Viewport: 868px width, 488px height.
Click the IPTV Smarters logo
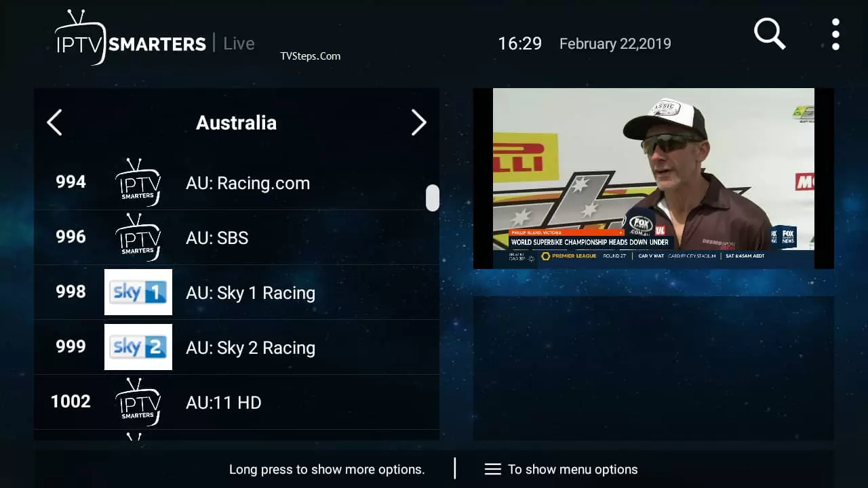tap(130, 39)
